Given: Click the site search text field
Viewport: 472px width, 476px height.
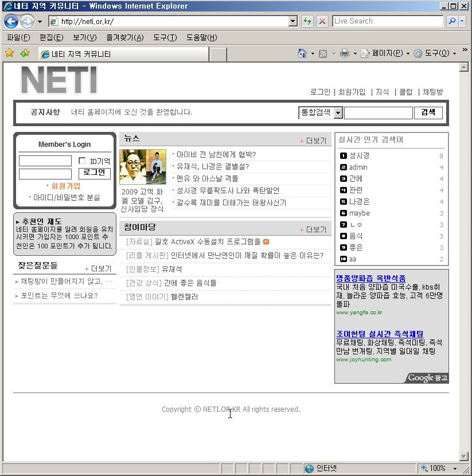Looking at the screenshot, I should click(x=378, y=113).
